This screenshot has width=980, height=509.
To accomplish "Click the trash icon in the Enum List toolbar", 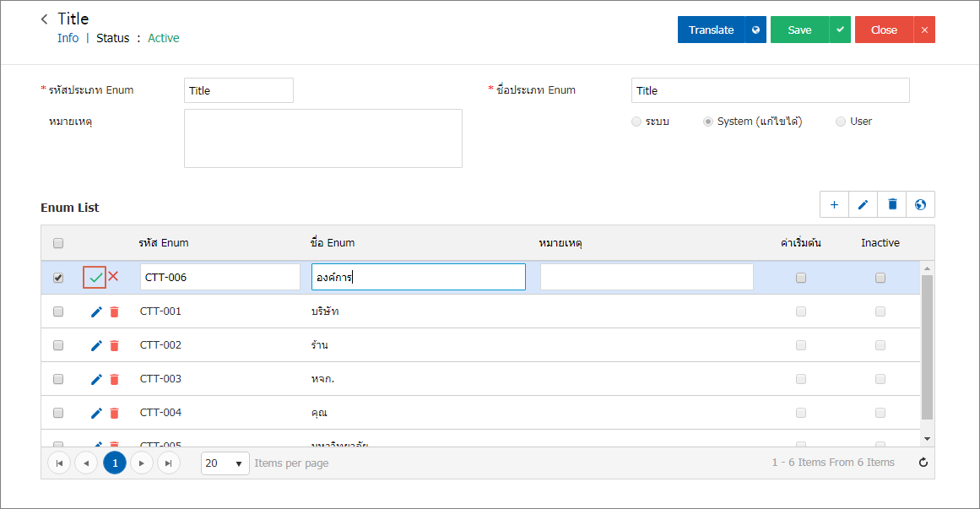I will (x=892, y=204).
